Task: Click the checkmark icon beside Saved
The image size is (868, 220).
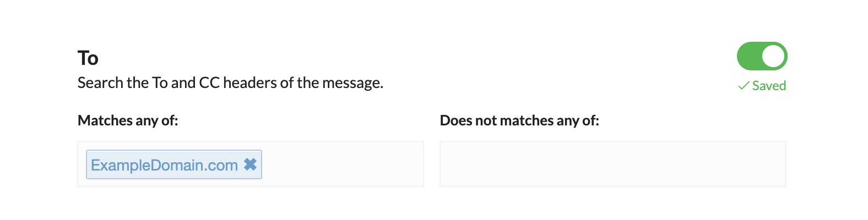Action: click(x=744, y=86)
